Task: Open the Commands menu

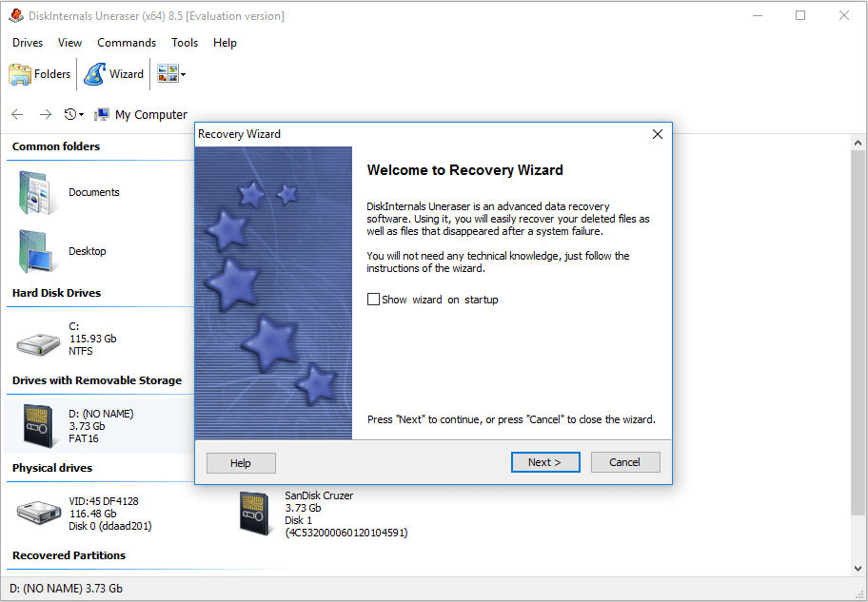Action: pos(127,43)
